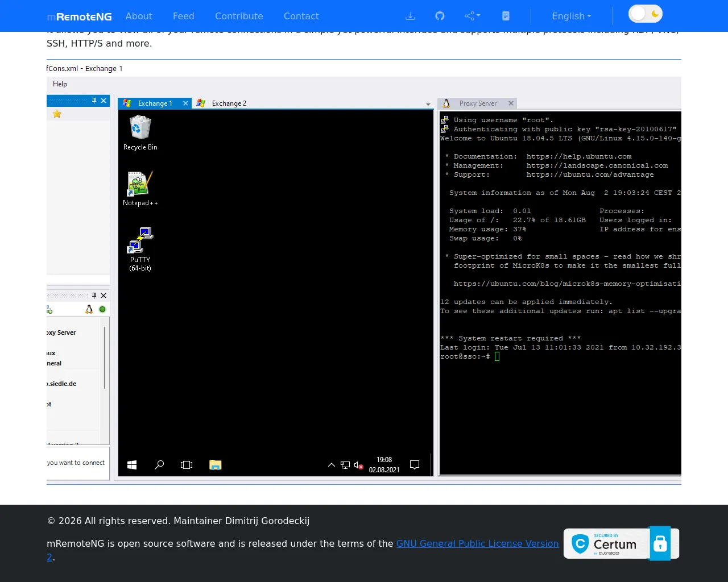
Task: Open File Explorer from the taskbar
Action: [x=215, y=465]
